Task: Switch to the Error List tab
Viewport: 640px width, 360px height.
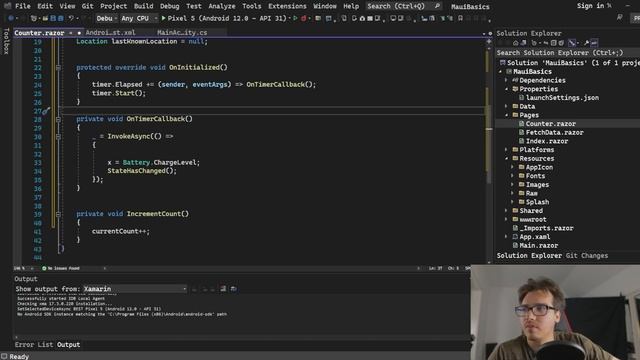Action: pyautogui.click(x=34, y=345)
